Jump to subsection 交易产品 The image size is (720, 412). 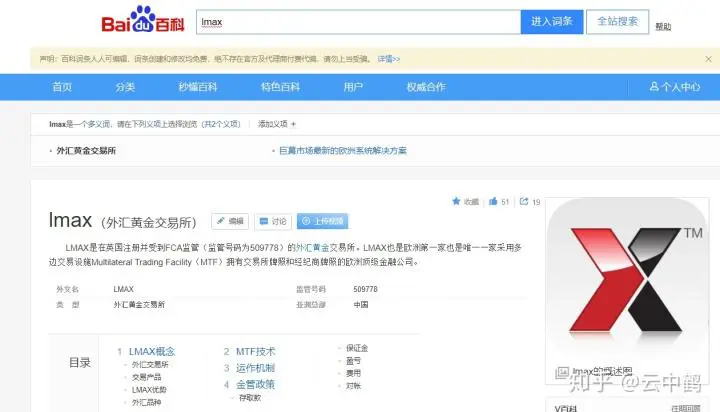(x=146, y=377)
